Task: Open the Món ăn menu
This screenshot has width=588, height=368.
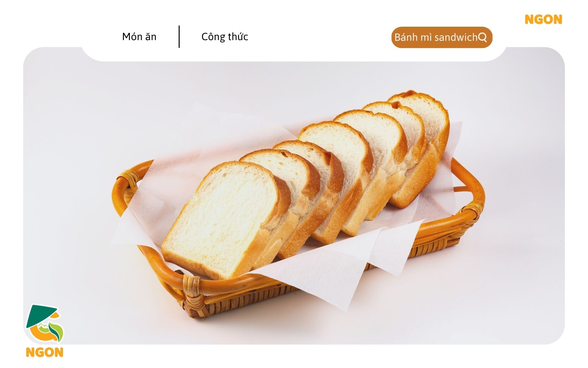Action: pyautogui.click(x=139, y=37)
